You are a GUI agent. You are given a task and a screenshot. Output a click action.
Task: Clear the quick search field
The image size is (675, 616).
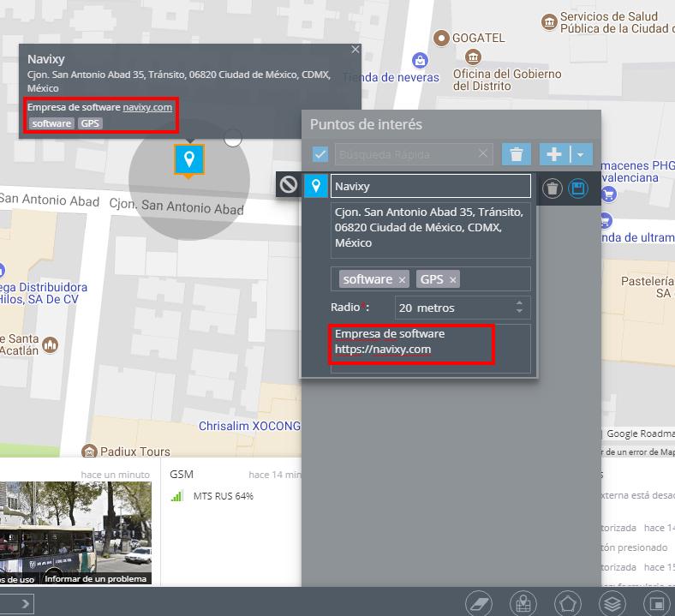[483, 153]
